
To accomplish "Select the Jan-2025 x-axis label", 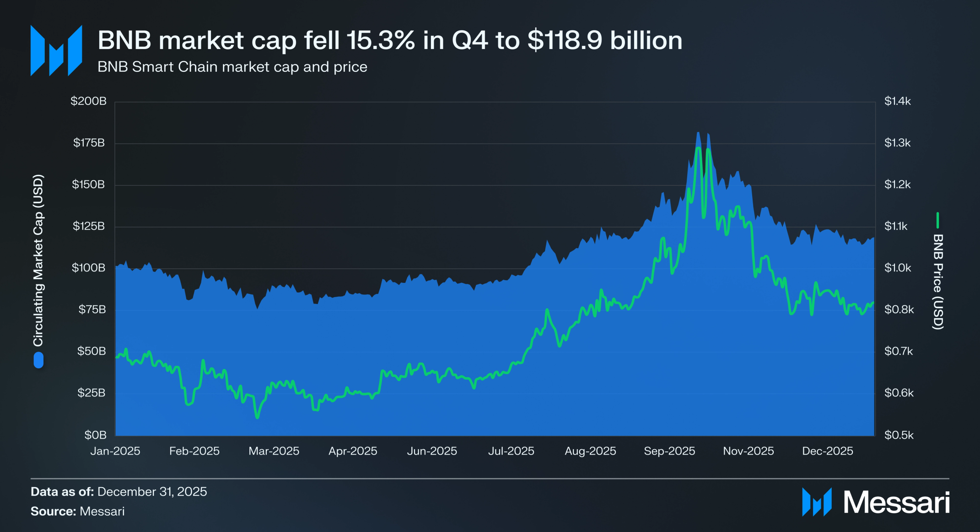I will (x=115, y=451).
